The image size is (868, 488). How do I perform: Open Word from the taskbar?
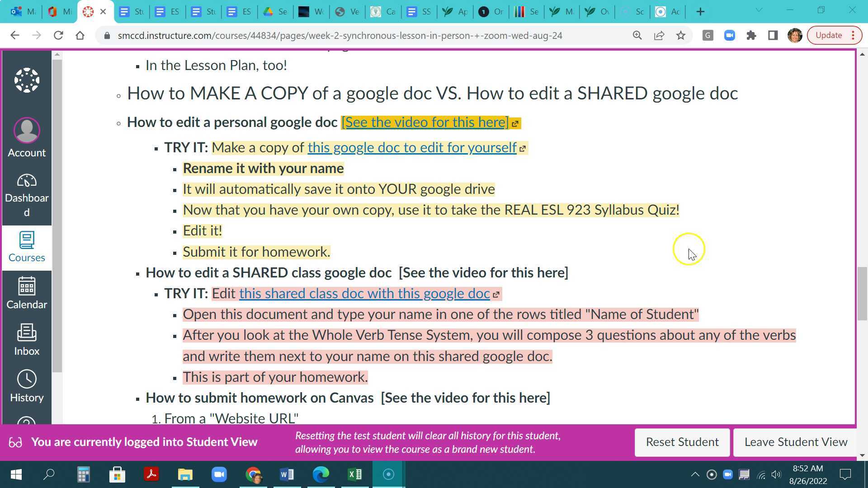click(287, 474)
